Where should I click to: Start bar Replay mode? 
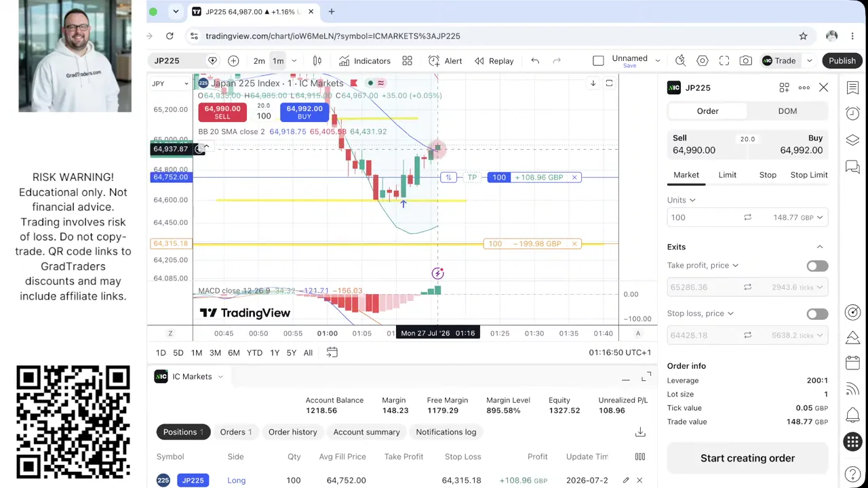(x=494, y=61)
